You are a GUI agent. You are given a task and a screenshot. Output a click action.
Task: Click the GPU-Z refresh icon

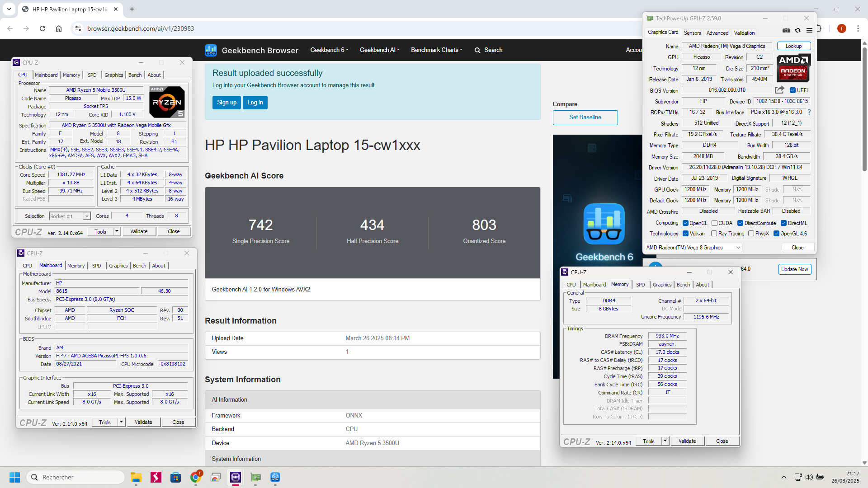click(798, 30)
